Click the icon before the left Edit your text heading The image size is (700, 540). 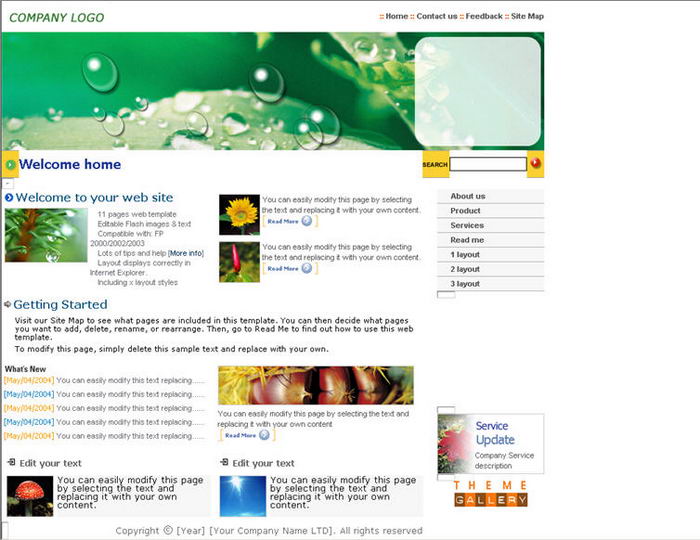11,462
